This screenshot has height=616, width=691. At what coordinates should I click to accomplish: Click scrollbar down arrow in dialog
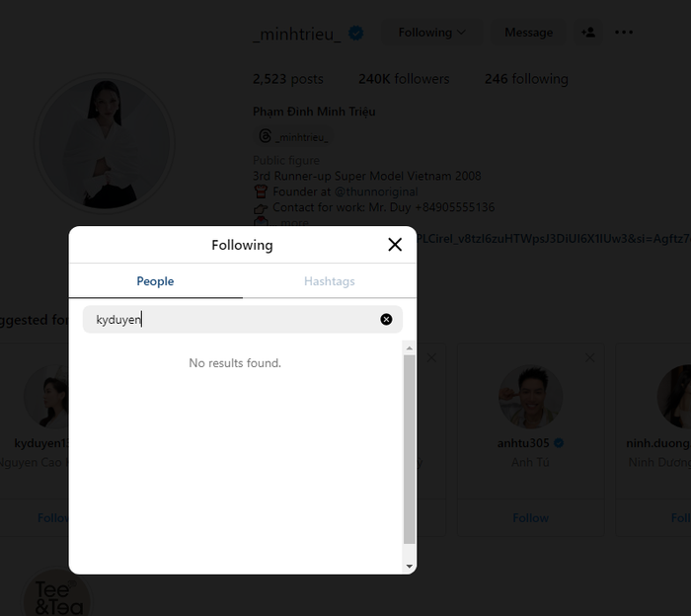pyautogui.click(x=410, y=566)
